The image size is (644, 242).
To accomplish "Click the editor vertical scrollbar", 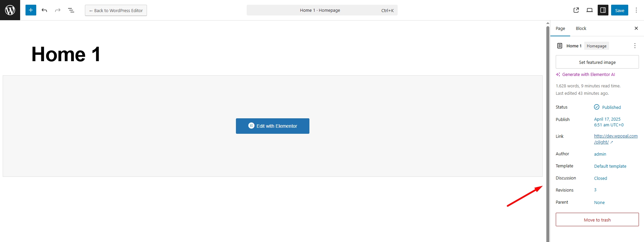I will (548, 131).
